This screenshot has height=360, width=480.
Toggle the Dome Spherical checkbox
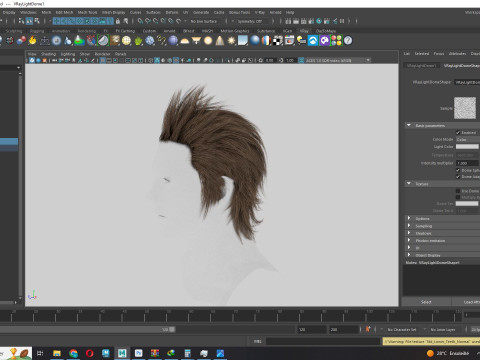pyautogui.click(x=458, y=170)
